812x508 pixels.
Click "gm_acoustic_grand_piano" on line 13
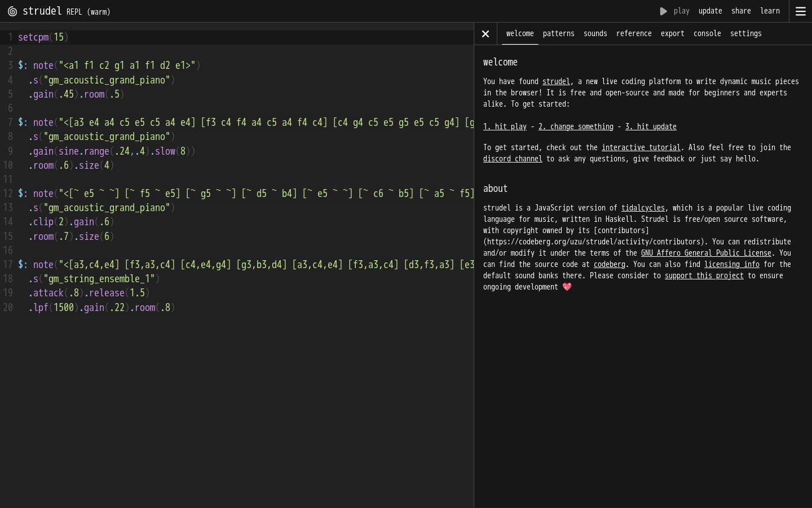point(107,208)
